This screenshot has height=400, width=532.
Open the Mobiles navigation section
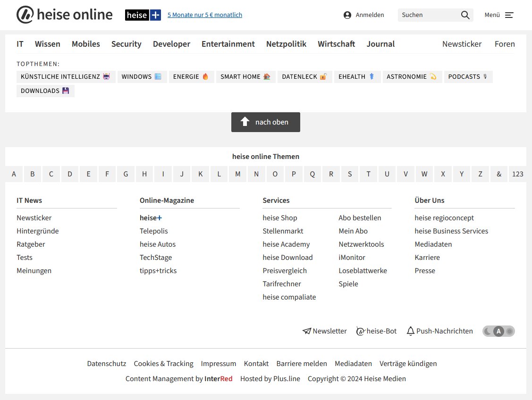point(86,44)
